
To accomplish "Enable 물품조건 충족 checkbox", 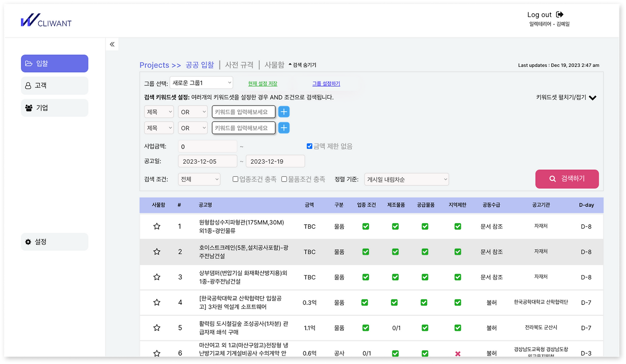I will (284, 179).
